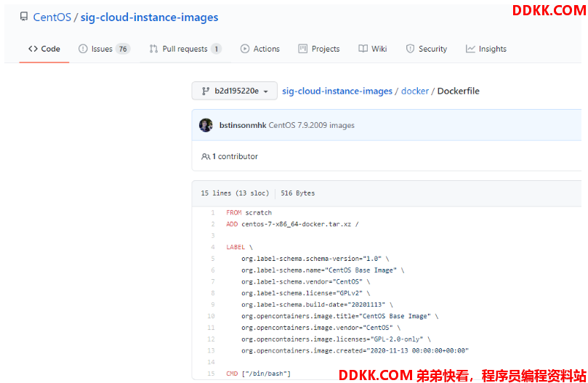Open sig-cloud-instance-images breadcrumb link
Screen dimensions: 588x383
point(337,91)
